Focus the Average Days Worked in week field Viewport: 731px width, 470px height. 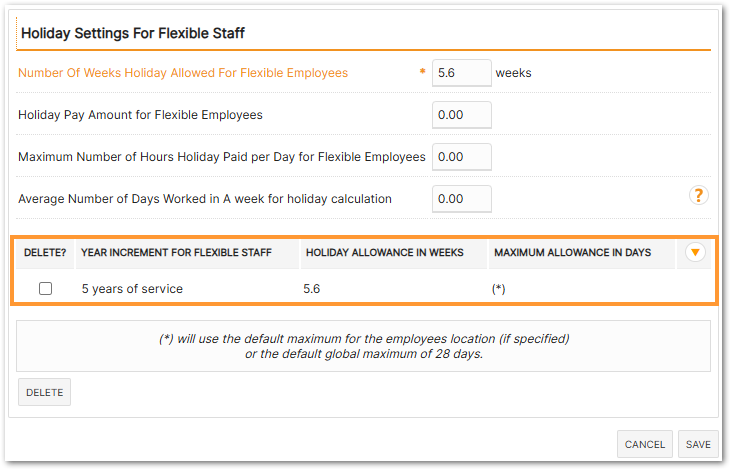click(462, 199)
